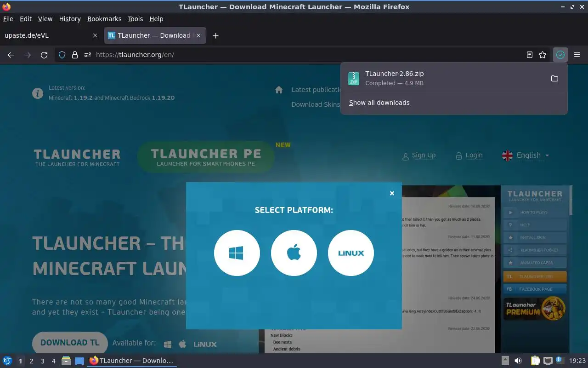Screen dimensions: 588x368
Task: Expand the English language dropdown
Action: click(526, 155)
